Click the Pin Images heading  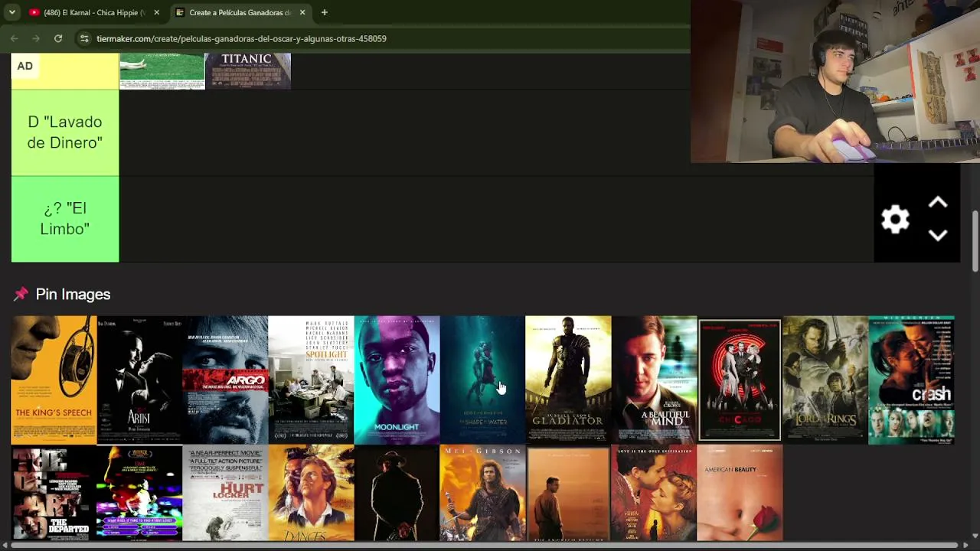(x=73, y=294)
